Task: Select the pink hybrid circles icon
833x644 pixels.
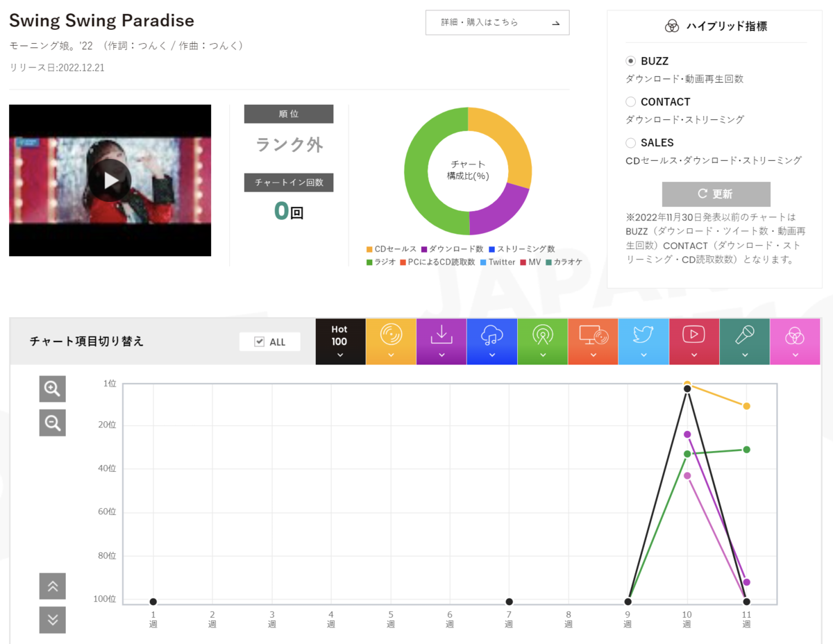Action: 795,337
